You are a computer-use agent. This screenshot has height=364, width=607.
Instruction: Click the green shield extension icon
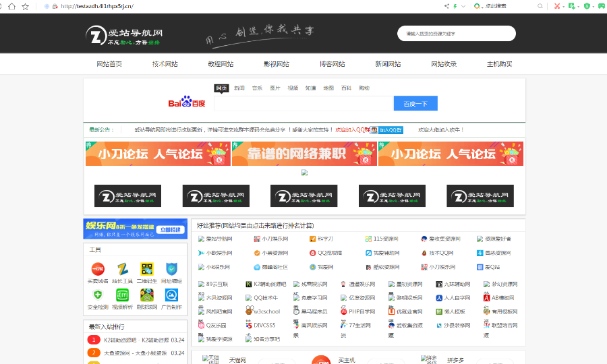click(x=587, y=6)
